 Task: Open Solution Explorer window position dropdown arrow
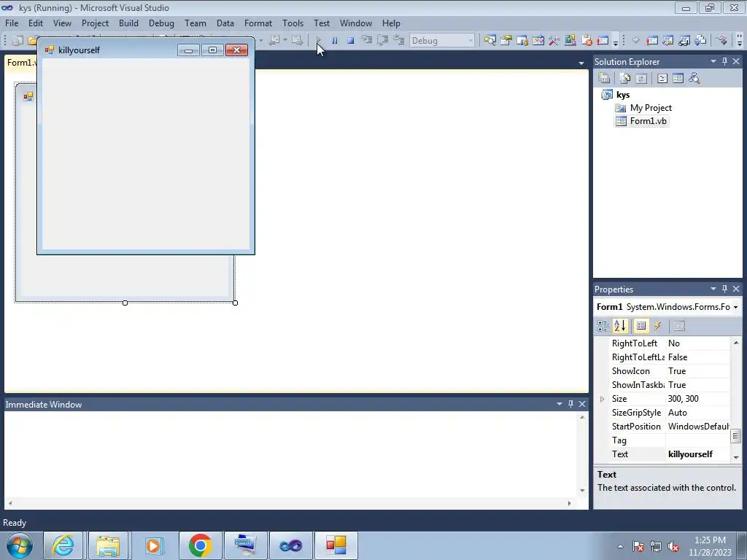coord(713,61)
